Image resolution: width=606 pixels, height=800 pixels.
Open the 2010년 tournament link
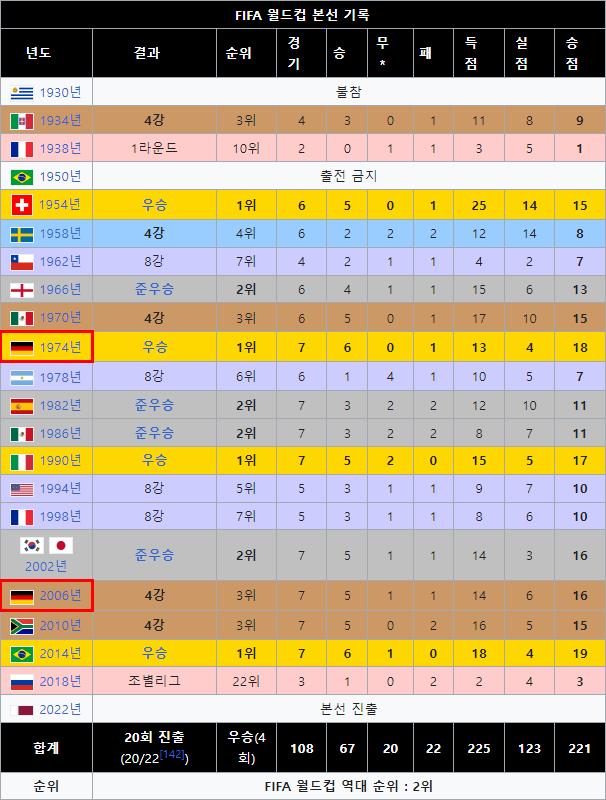coord(61,625)
